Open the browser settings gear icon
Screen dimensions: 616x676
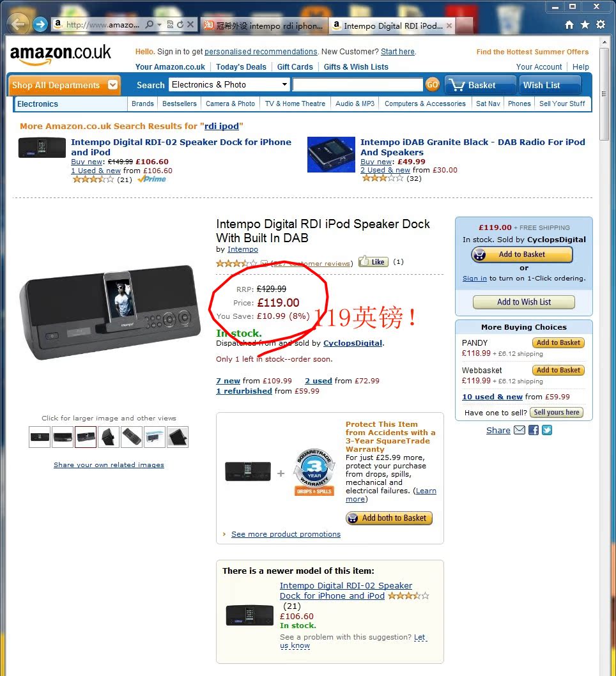[601, 24]
